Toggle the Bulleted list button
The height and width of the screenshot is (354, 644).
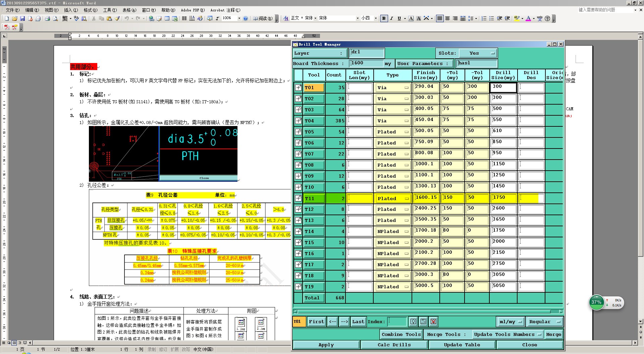click(x=492, y=18)
